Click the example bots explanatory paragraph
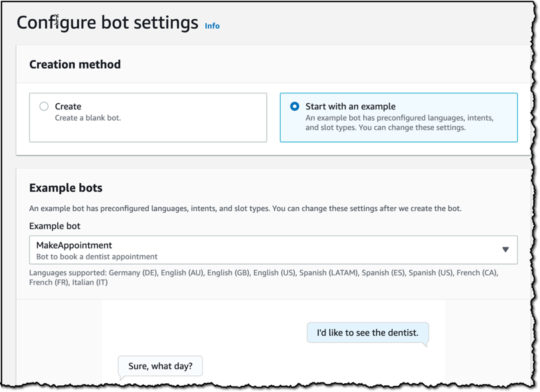This screenshot has width=540, height=392. 245,209
